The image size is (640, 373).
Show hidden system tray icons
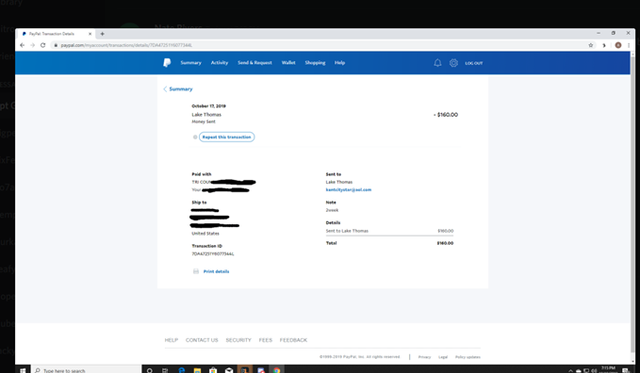570,371
